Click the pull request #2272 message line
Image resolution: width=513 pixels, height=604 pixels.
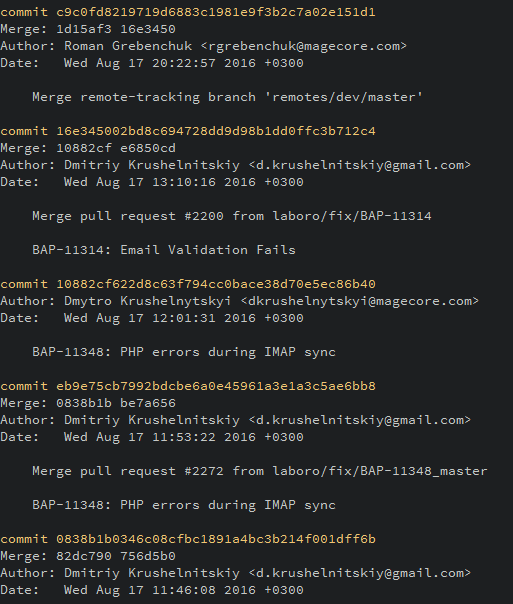click(x=260, y=471)
